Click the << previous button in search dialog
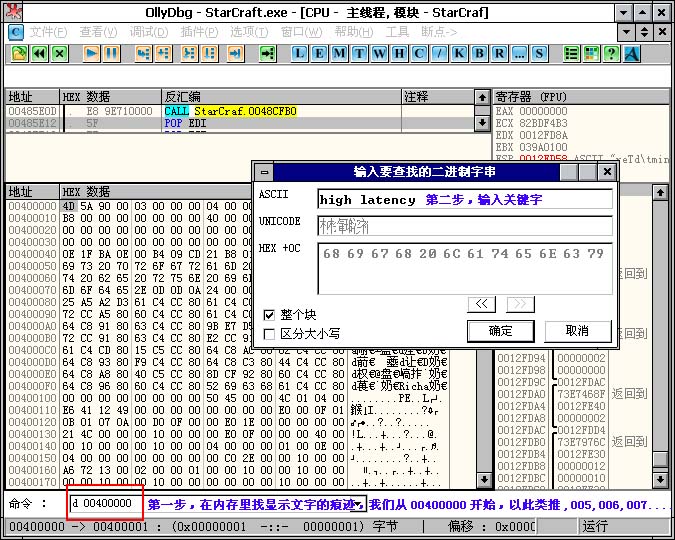Viewport: 675px width, 540px height. [482, 304]
